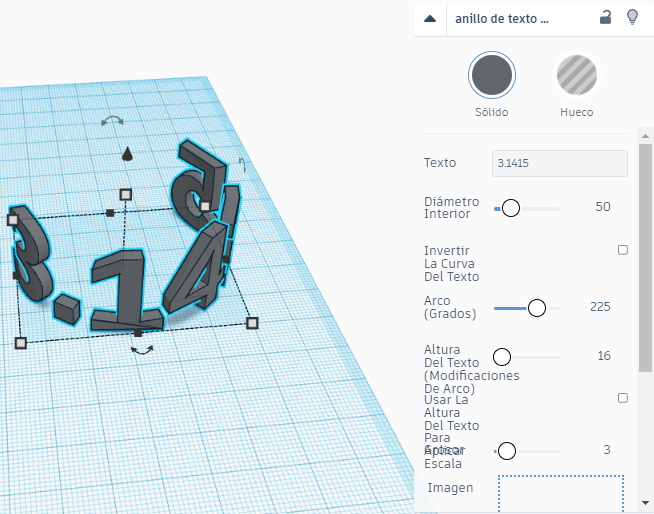Select the Sólido color swatch
Screen dimensions: 654x514
tap(492, 75)
